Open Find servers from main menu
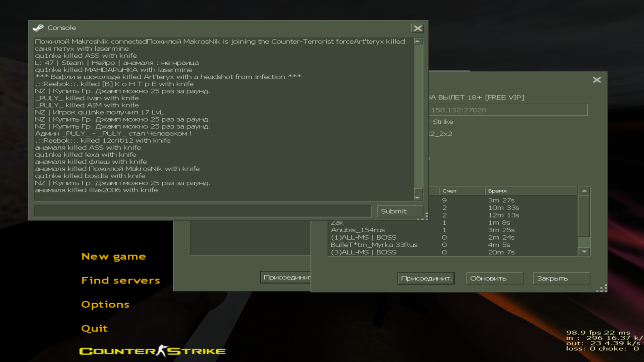This screenshot has height=362, width=644. point(120,281)
